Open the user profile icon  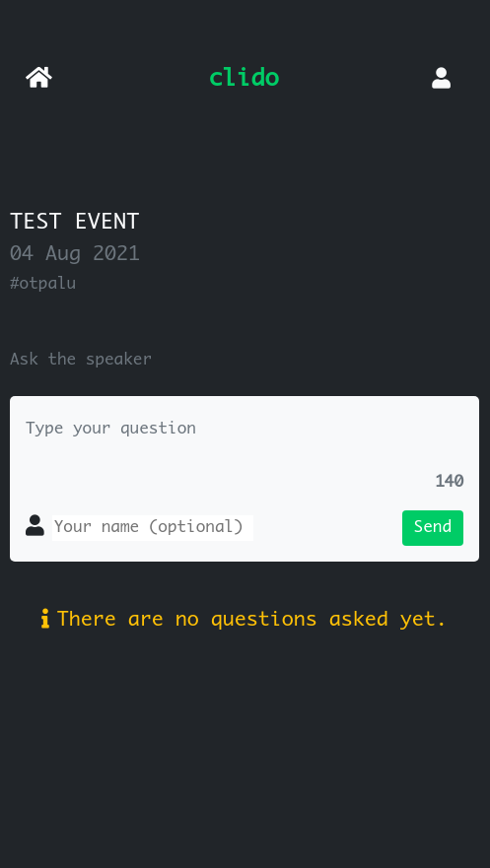pos(442,78)
